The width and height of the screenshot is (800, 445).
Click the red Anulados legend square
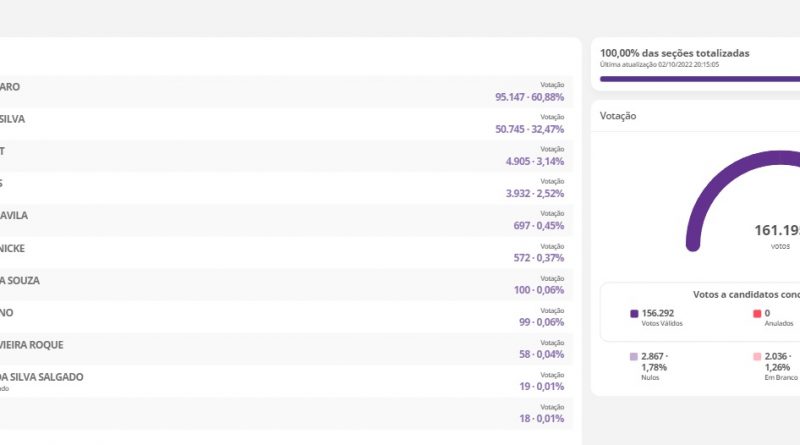757,313
